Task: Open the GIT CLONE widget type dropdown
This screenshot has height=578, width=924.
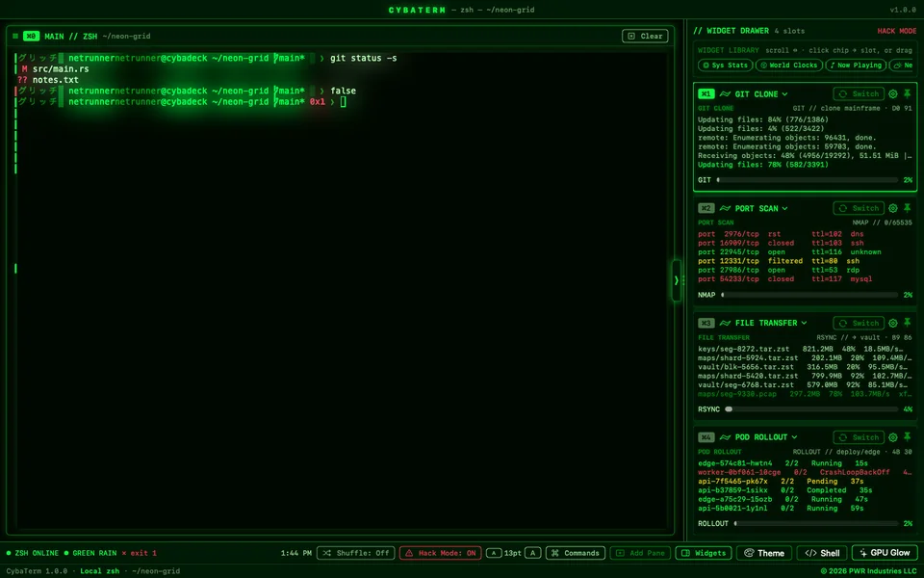Action: click(x=761, y=93)
